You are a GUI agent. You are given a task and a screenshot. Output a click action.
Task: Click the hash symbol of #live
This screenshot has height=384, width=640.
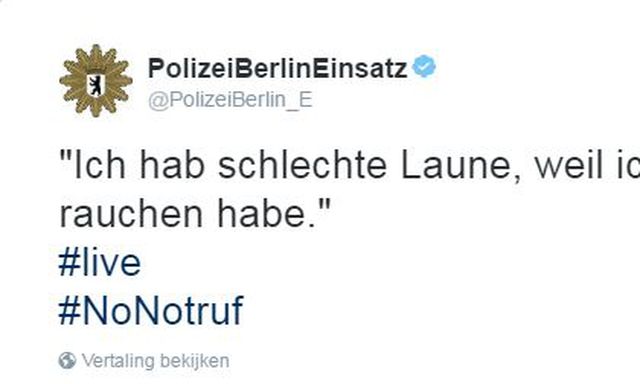pyautogui.click(x=70, y=263)
